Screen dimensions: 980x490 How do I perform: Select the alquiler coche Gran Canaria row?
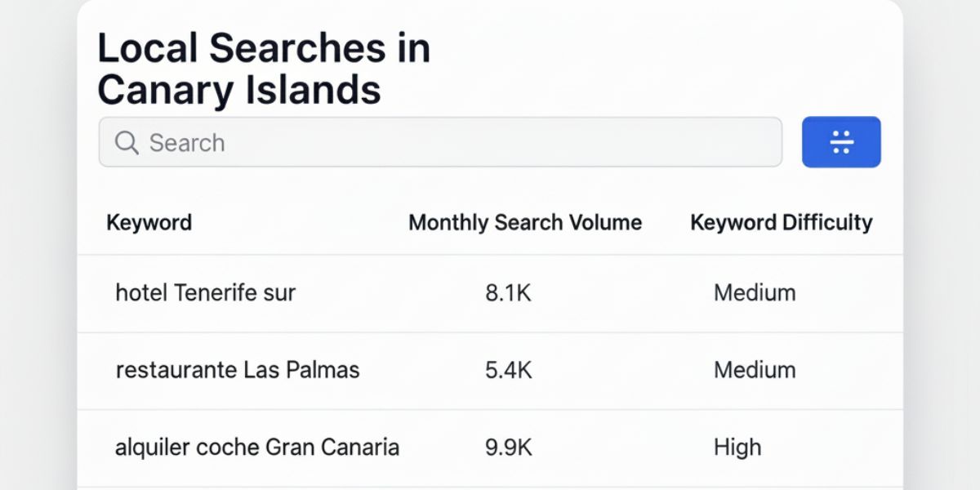[490, 447]
